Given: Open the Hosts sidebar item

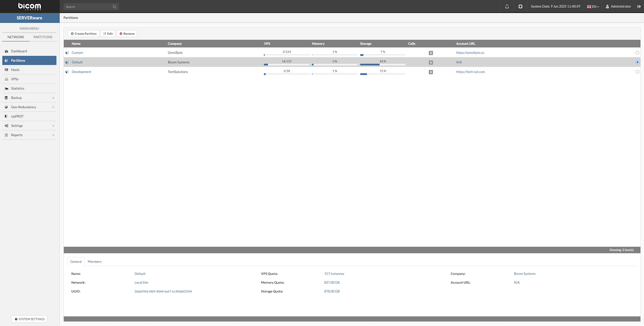Looking at the screenshot, I should pos(15,70).
